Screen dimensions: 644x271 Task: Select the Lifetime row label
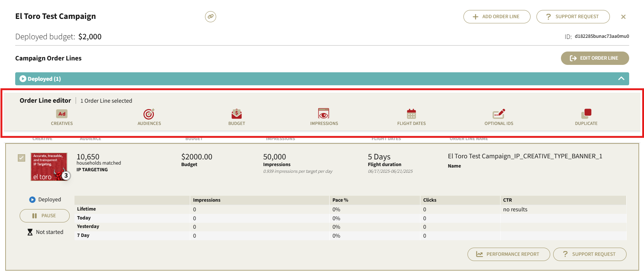(86, 209)
